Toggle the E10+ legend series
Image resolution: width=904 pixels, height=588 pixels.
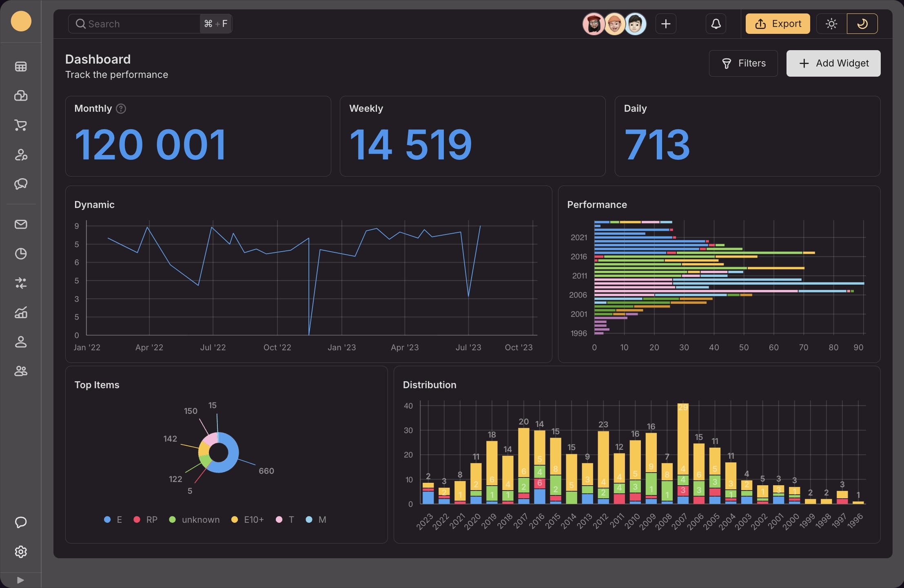(248, 519)
